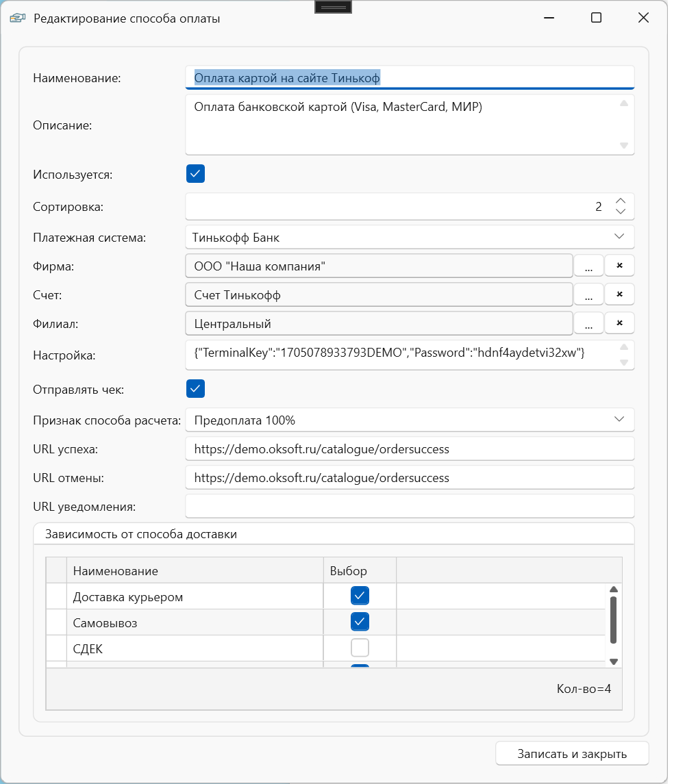Clear the Филиал field with x button

coord(619,323)
